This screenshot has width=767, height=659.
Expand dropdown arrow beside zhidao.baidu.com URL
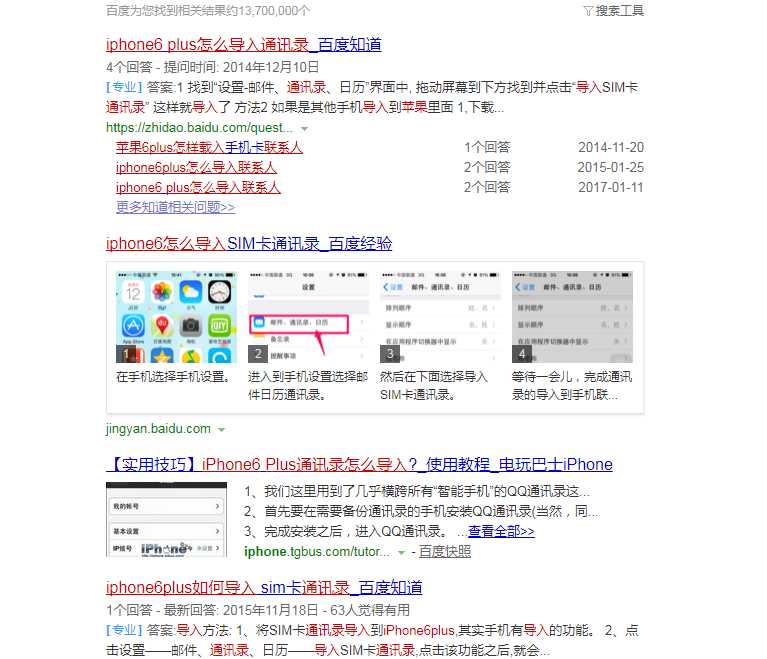[x=304, y=129]
